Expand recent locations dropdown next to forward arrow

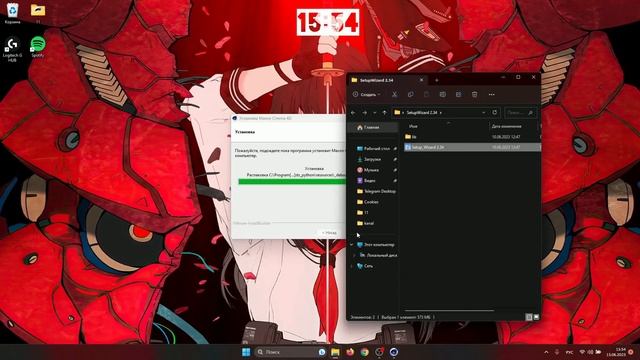[x=375, y=113]
